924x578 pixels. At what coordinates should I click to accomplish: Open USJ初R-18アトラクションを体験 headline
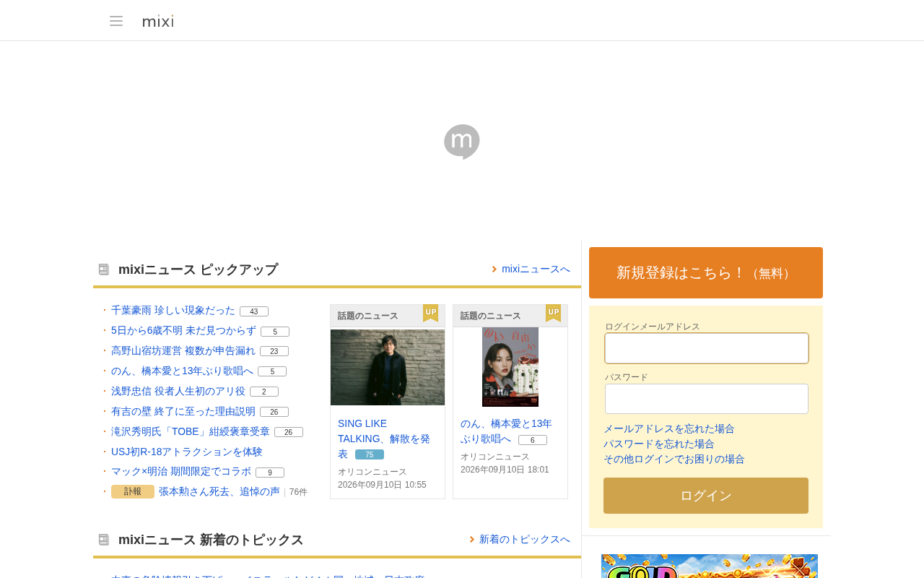pos(187,452)
